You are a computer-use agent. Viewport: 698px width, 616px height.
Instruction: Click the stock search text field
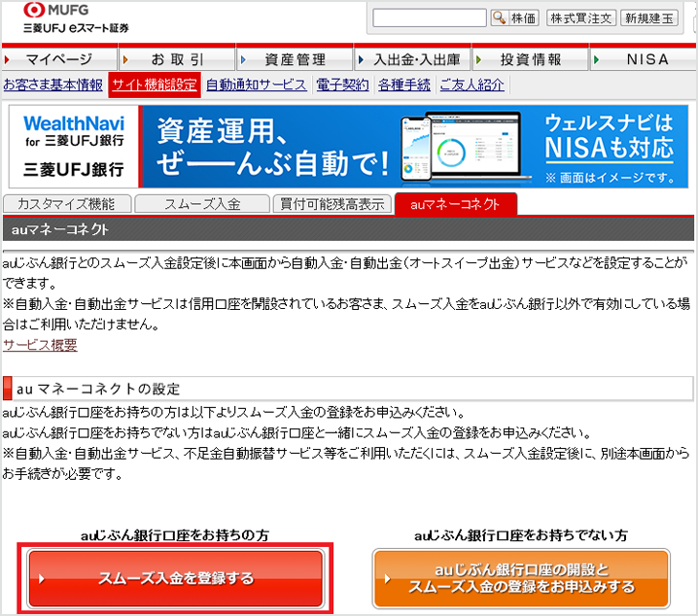(x=429, y=18)
